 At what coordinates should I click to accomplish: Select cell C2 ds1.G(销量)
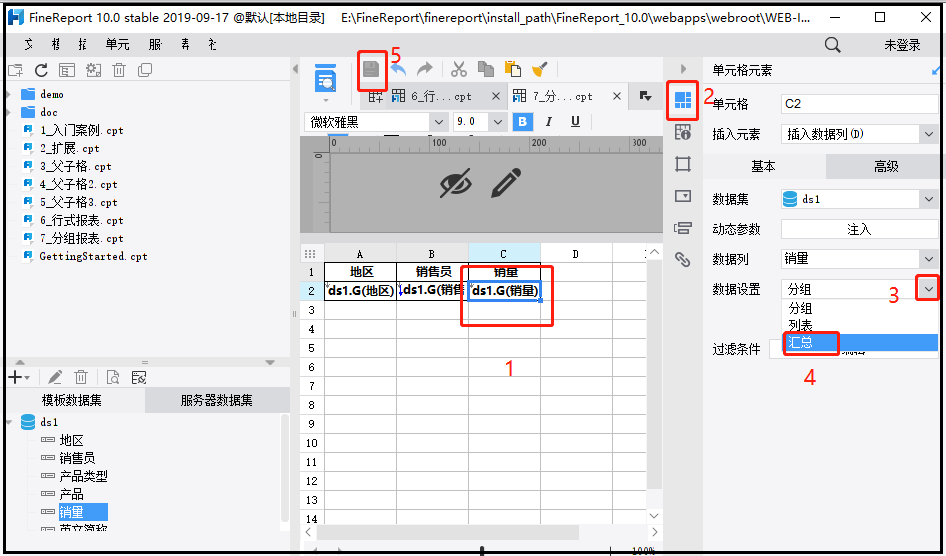504,291
